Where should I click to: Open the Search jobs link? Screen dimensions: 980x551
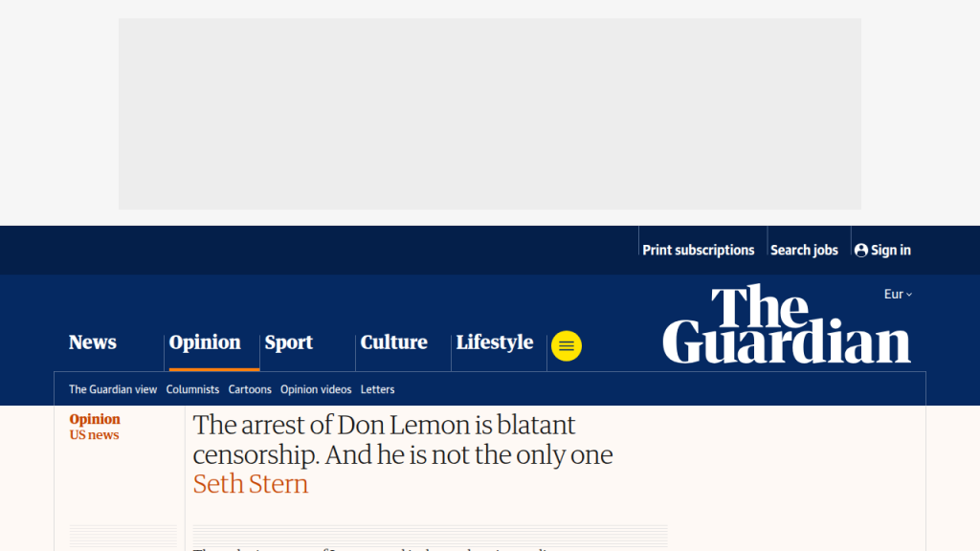coord(804,251)
